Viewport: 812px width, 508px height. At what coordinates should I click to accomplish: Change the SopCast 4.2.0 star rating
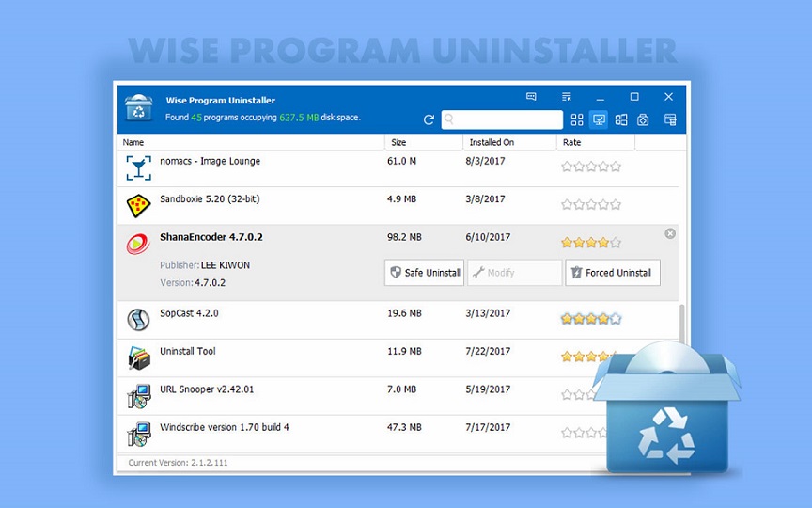point(591,319)
